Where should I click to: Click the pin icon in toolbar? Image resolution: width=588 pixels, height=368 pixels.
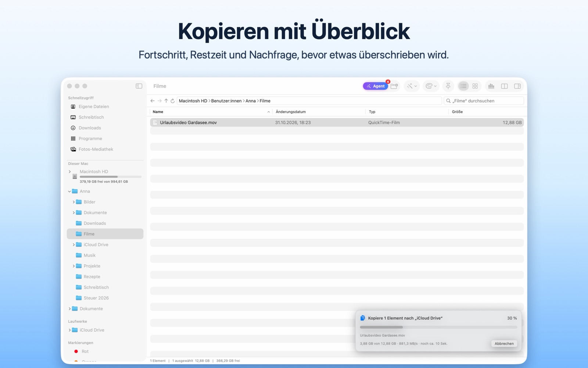click(x=448, y=86)
